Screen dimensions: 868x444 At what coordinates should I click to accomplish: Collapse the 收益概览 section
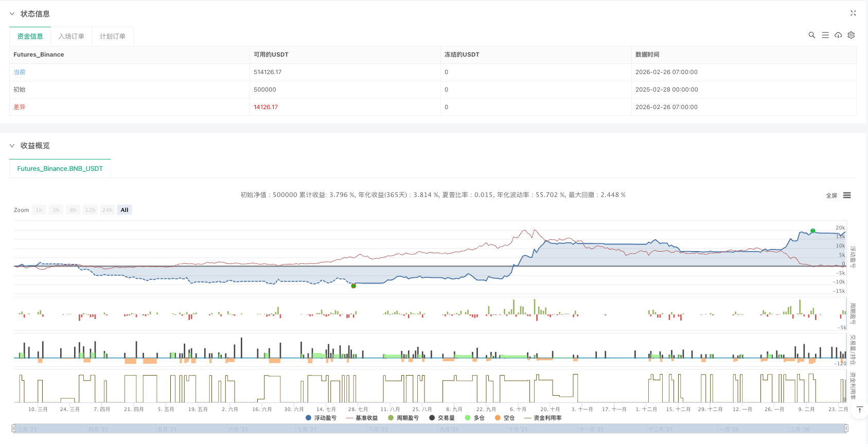12,146
